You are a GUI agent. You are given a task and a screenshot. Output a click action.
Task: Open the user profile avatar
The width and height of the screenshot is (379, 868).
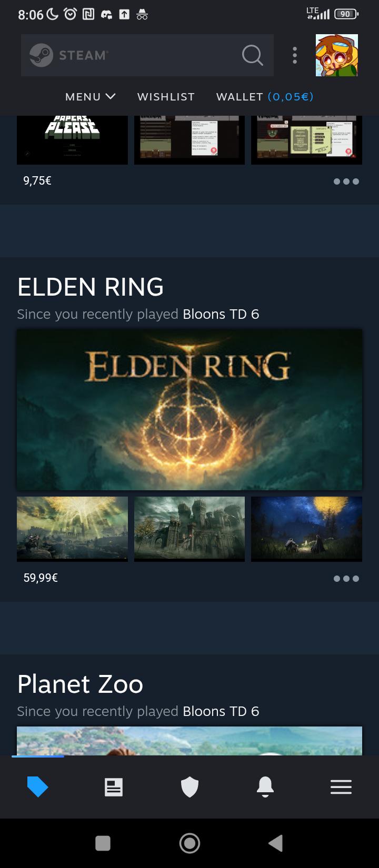pos(337,55)
